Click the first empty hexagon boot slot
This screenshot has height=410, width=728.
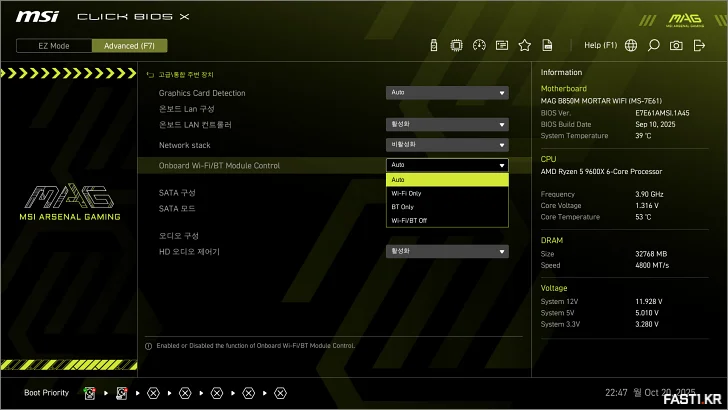click(x=153, y=393)
